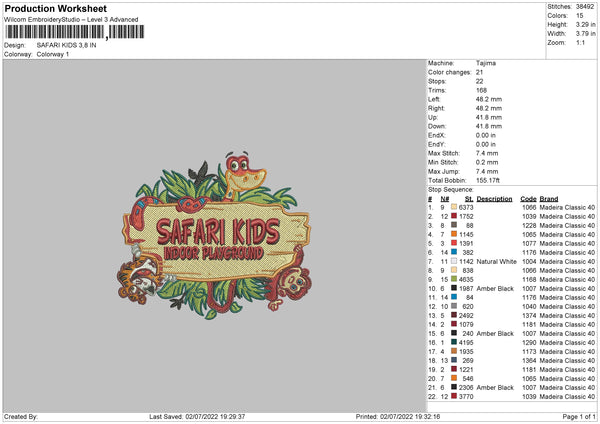Pick the bright red swatch in stop row 5
The image size is (600, 424).
click(x=454, y=243)
